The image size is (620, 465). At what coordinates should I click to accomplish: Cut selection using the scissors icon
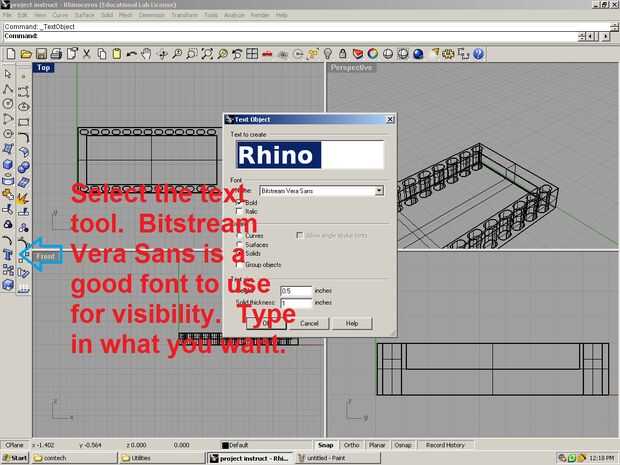coord(86,54)
